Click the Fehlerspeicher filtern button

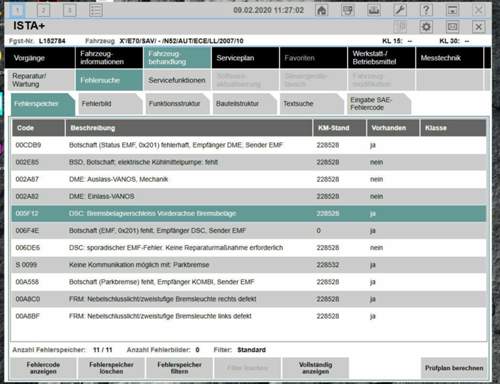pyautogui.click(x=179, y=368)
